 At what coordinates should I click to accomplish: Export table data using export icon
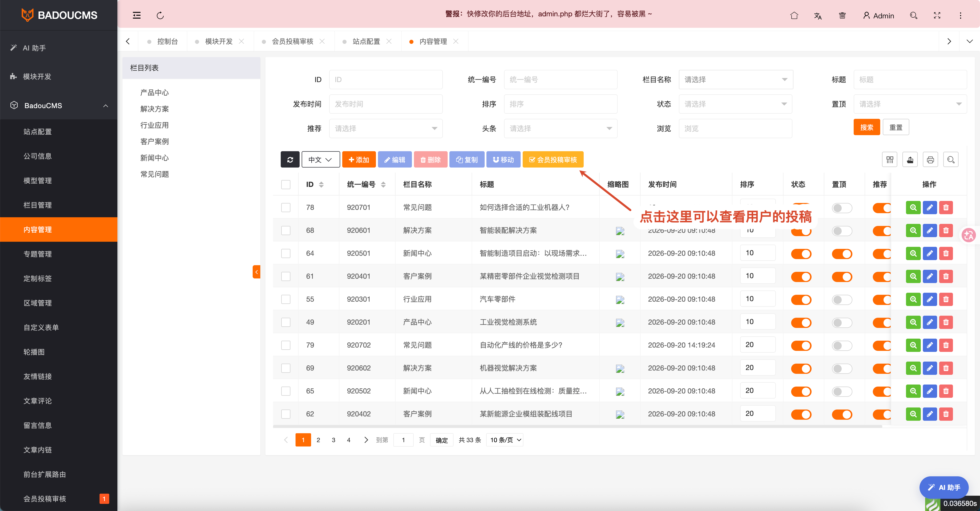click(x=910, y=160)
